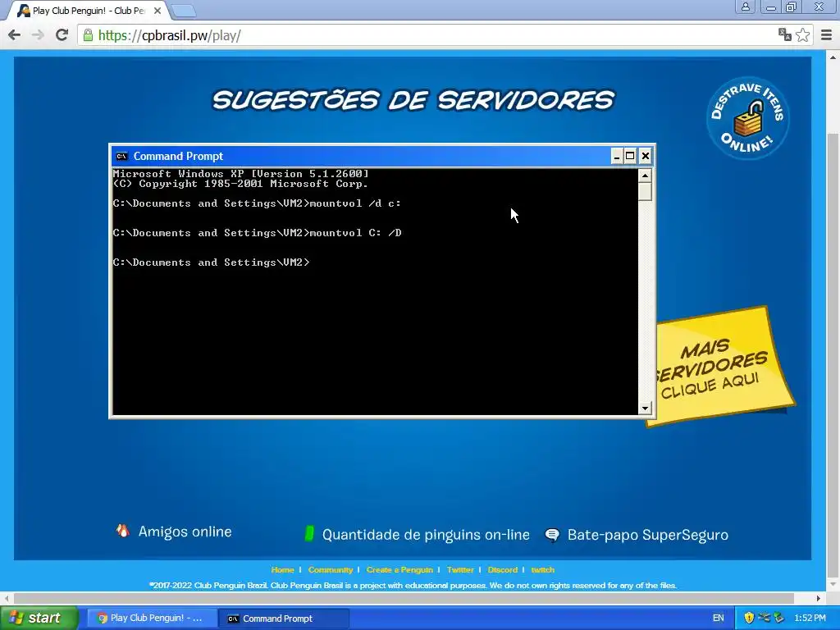The height and width of the screenshot is (630, 840).
Task: Click the Bate-papo SuperSeguro label
Action: point(648,535)
